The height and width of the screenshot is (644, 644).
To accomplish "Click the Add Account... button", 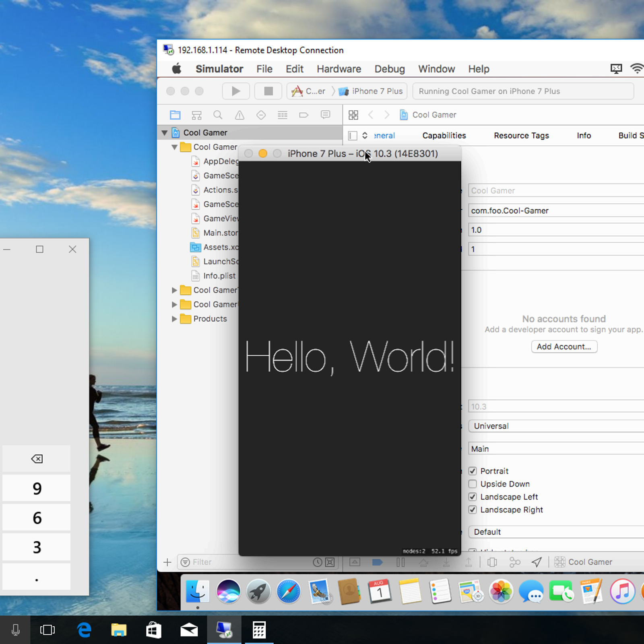I will 564,347.
